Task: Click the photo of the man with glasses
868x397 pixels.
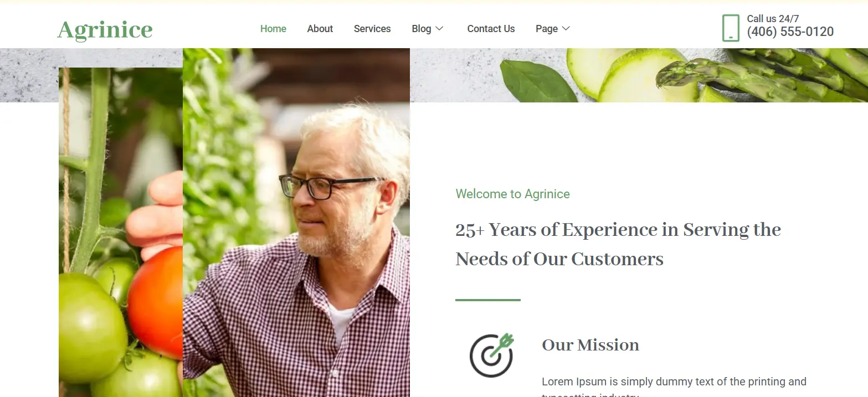Action: coord(296,223)
